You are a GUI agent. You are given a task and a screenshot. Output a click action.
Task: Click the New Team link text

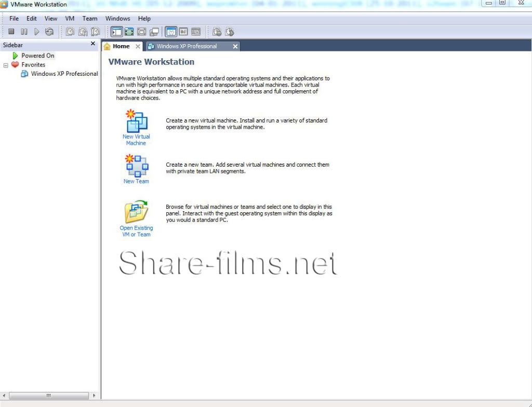tap(136, 181)
